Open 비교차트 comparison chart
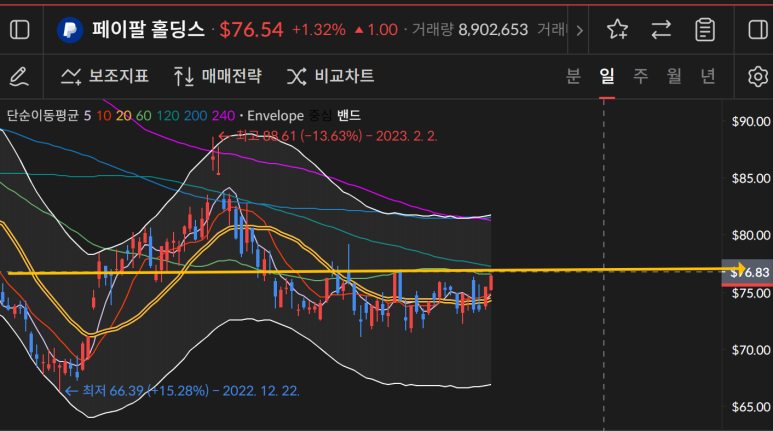Screen dimensions: 773x431 (x=330, y=76)
